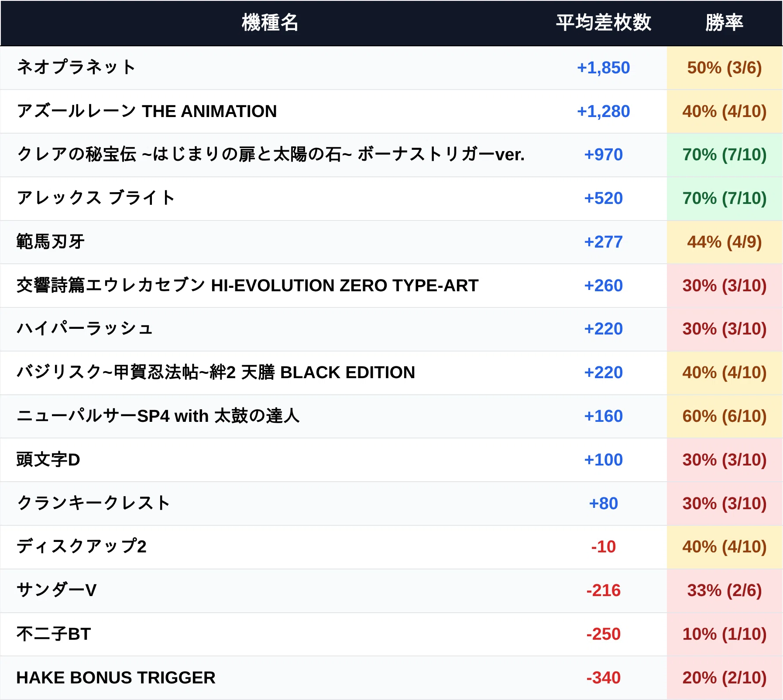Select the 範馬刃牙 machine name
The image size is (783, 700).
click(51, 242)
